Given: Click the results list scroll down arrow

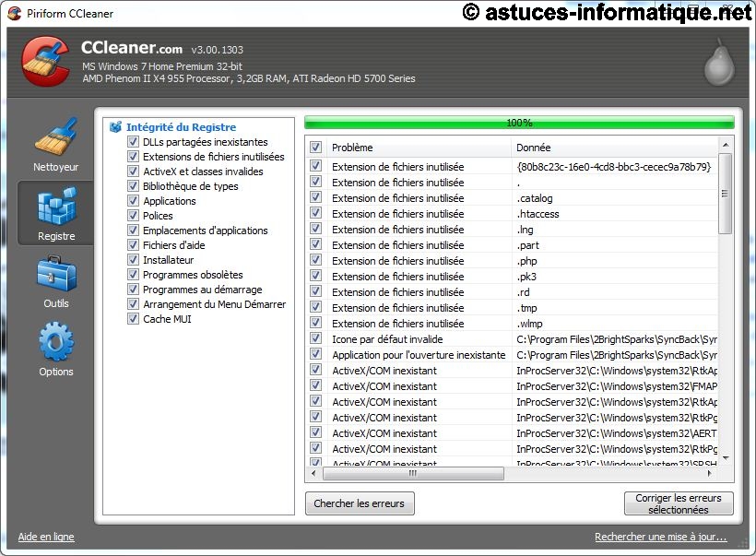Looking at the screenshot, I should point(726,457).
